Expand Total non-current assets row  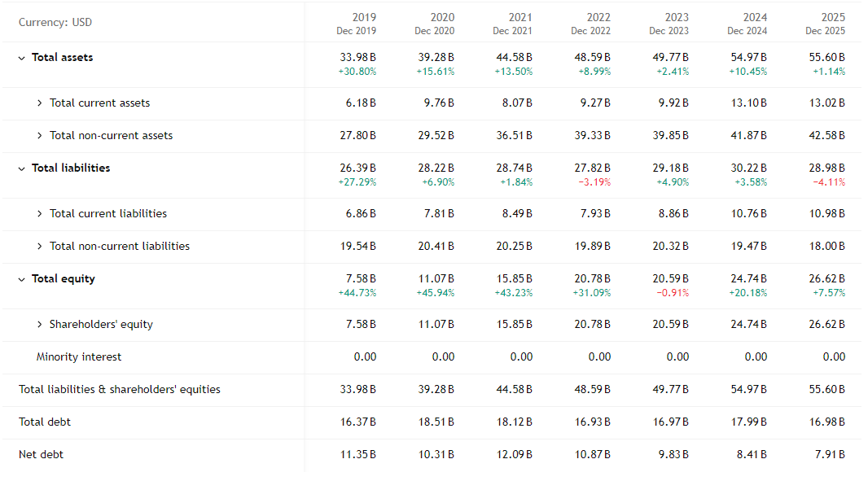[x=40, y=136]
